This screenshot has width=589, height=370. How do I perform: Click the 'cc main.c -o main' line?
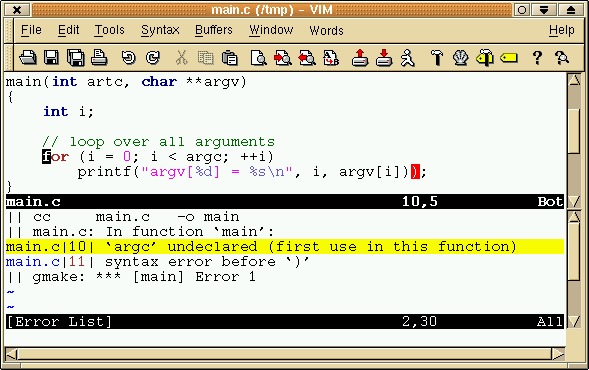124,217
